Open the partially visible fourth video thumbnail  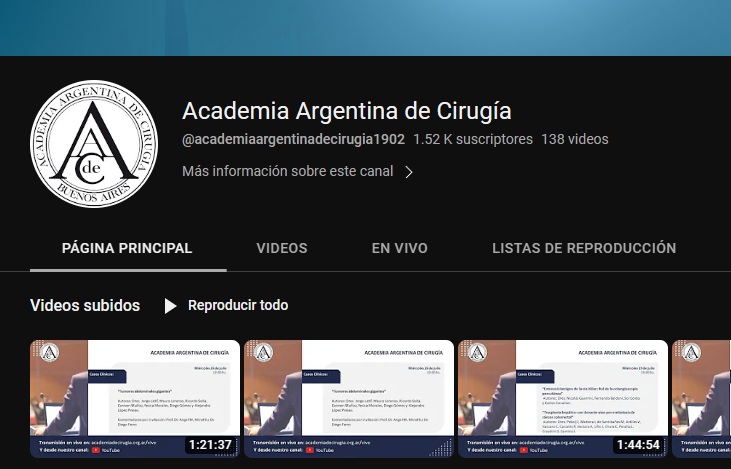(701, 399)
